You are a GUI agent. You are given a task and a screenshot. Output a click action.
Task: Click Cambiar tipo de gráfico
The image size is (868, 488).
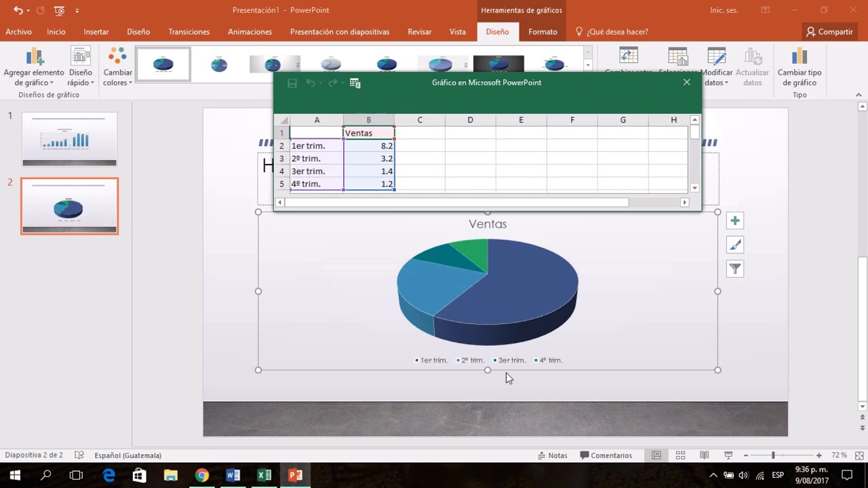pos(800,68)
